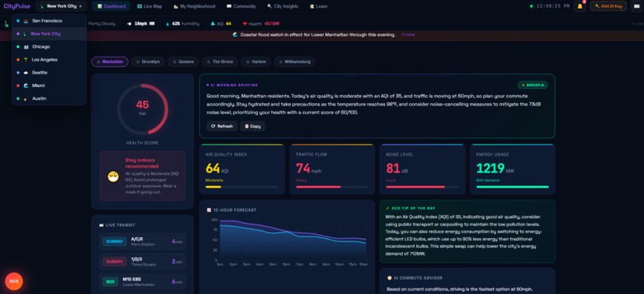The height and width of the screenshot is (294, 644).
Task: Click The Bronx favorite star
Action: (x=209, y=62)
